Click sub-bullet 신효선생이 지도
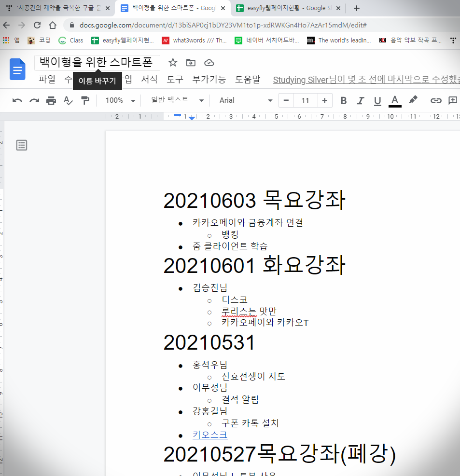The image size is (460, 476). [253, 377]
